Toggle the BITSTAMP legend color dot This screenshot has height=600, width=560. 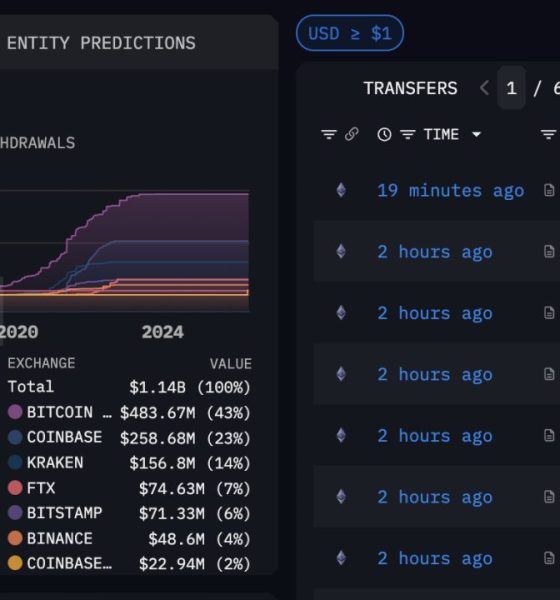pos(15,513)
